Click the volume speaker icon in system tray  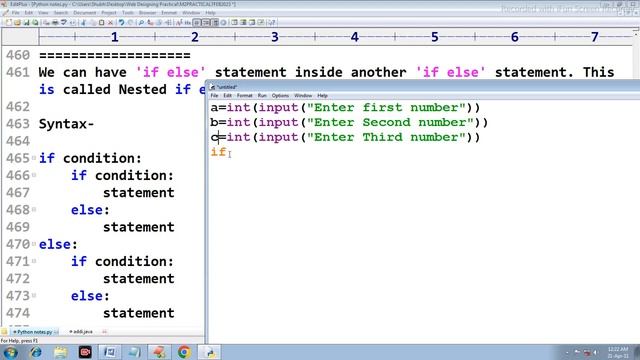click(596, 352)
